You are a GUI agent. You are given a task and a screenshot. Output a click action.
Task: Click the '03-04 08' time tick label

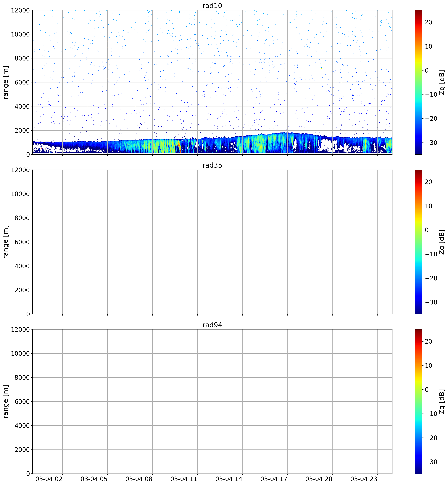139,479
